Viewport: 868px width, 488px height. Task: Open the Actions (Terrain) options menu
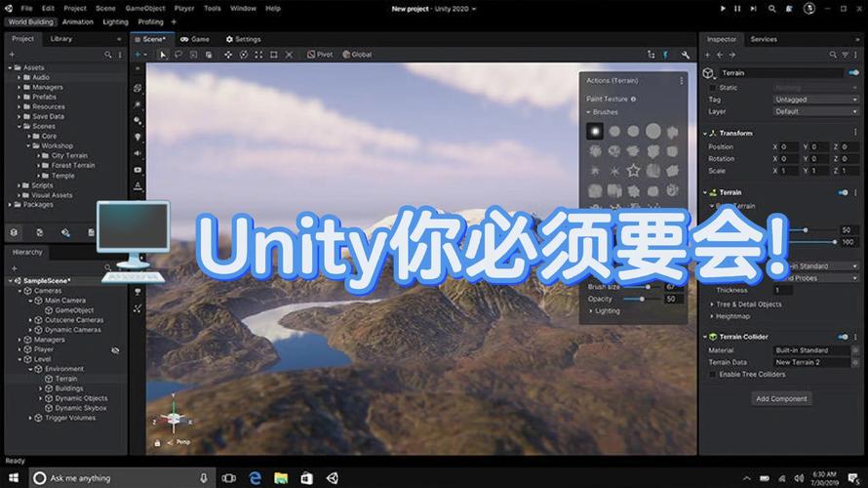(682, 81)
